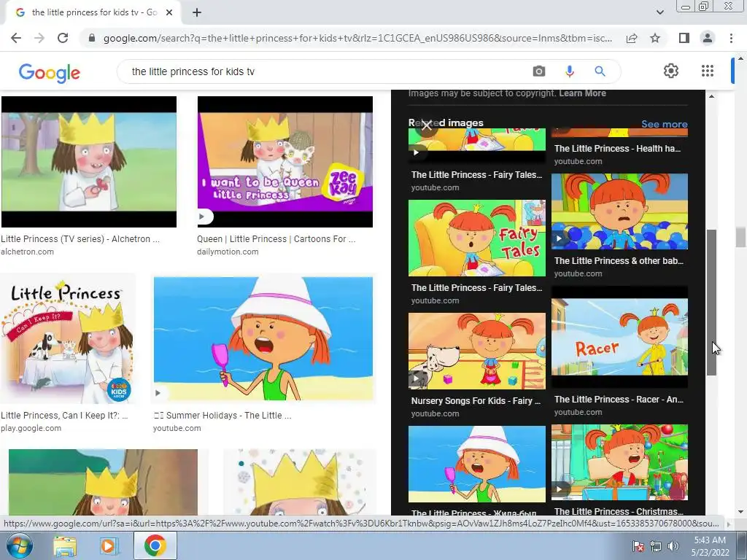Viewport: 747px width, 560px height.
Task: Go to Google homepage via logo
Action: 49,73
